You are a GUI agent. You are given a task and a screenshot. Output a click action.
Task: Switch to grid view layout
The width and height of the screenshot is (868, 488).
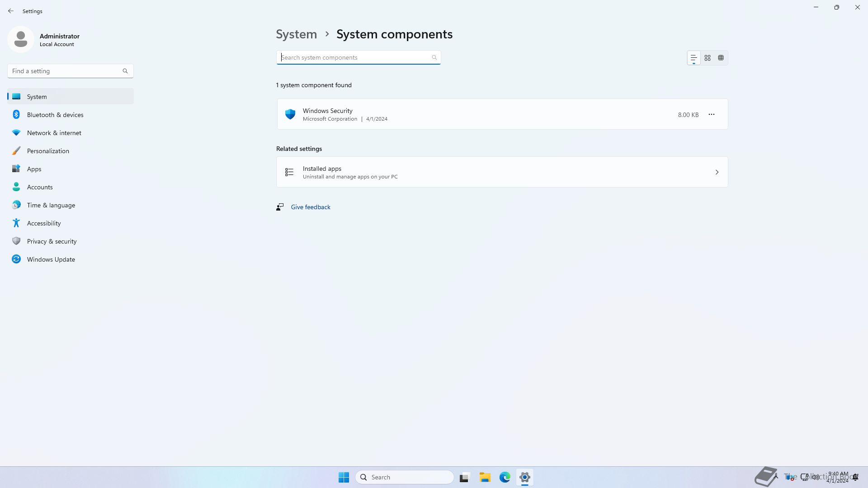pyautogui.click(x=708, y=58)
